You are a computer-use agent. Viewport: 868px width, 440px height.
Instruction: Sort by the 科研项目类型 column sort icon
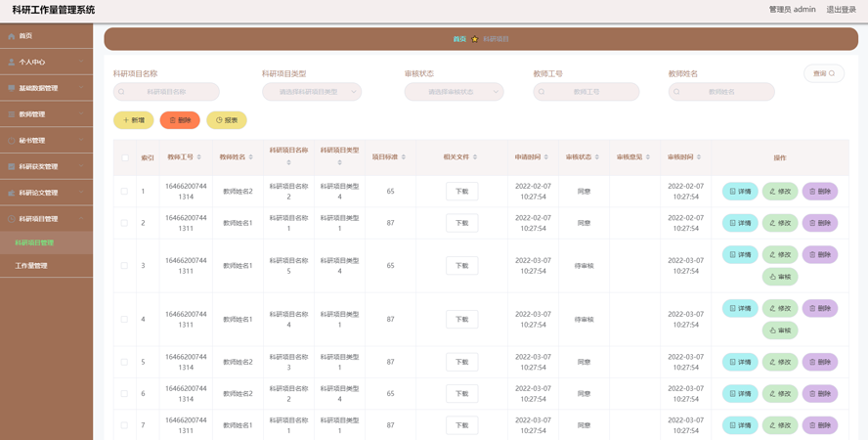tap(339, 162)
